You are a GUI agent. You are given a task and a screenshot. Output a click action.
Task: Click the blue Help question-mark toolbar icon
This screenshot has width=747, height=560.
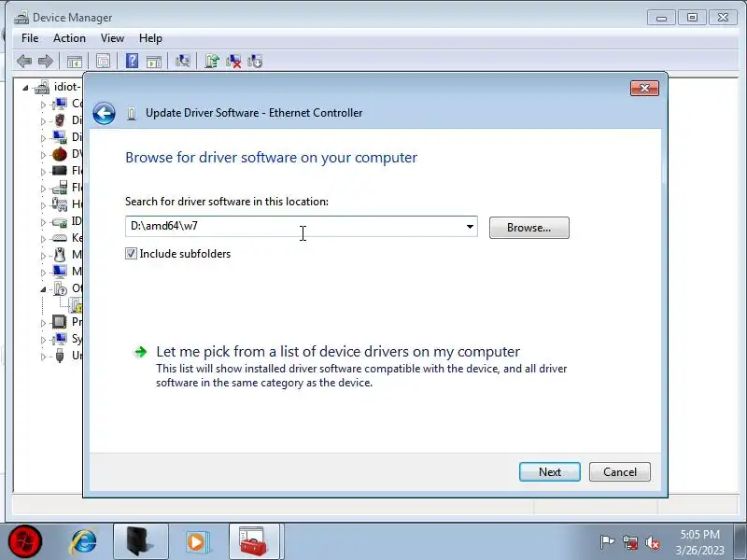click(132, 61)
